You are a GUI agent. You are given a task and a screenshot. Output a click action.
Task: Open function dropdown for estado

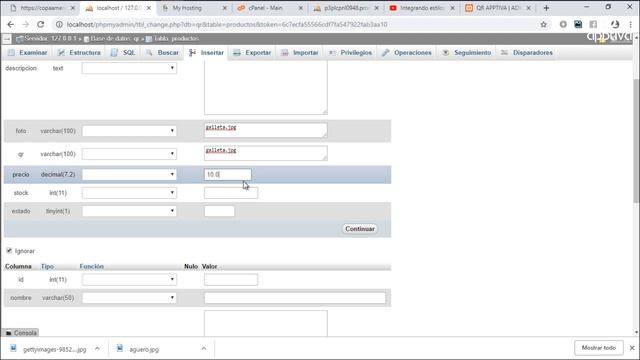point(129,211)
